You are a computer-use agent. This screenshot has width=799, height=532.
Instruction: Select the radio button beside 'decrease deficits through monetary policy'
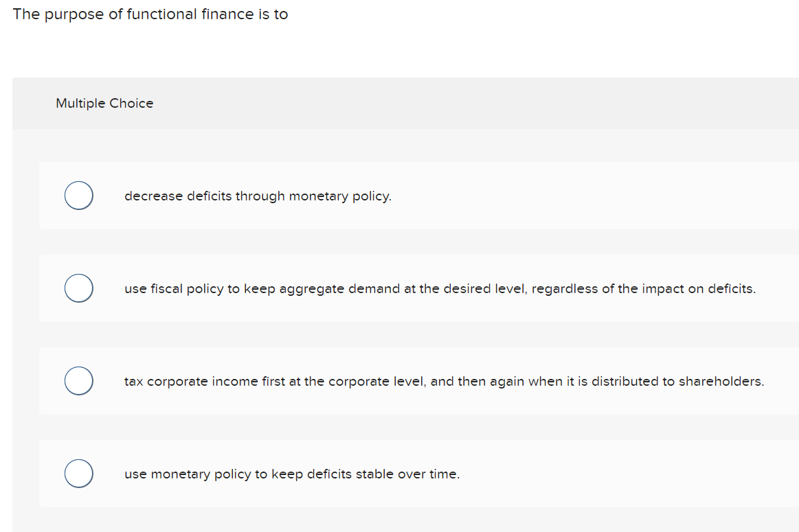78,196
